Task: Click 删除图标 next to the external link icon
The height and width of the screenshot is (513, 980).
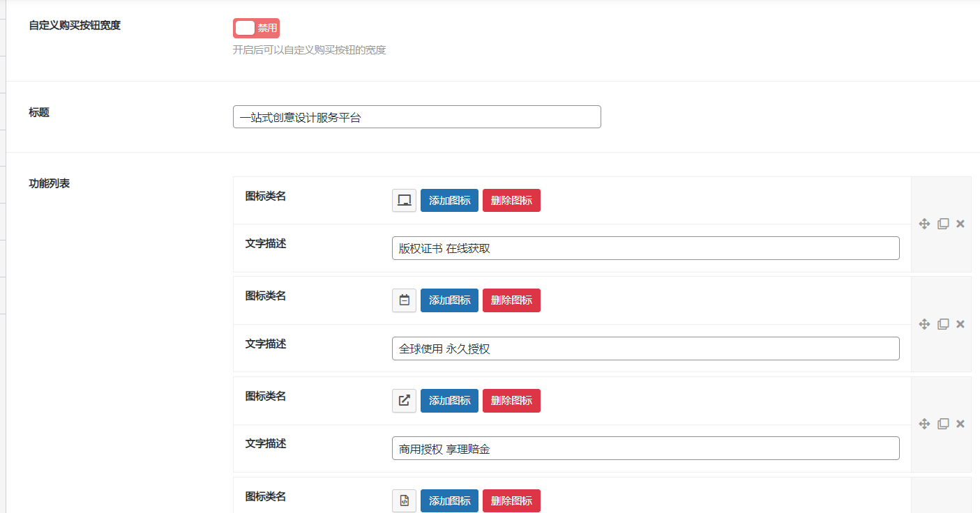Action: pos(511,401)
